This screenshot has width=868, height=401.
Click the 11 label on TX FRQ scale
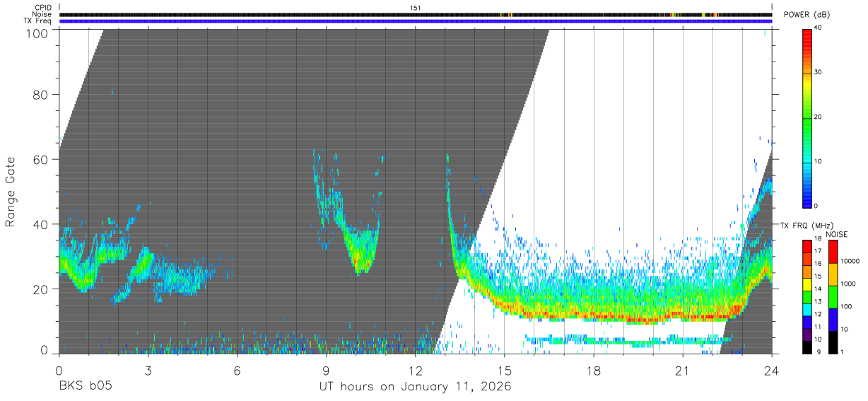point(817,327)
